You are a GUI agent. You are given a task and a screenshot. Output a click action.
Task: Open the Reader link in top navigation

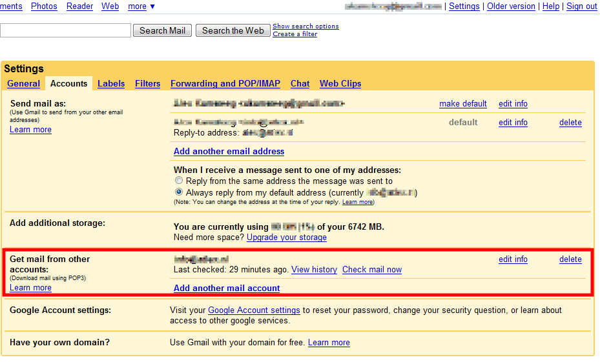(79, 6)
